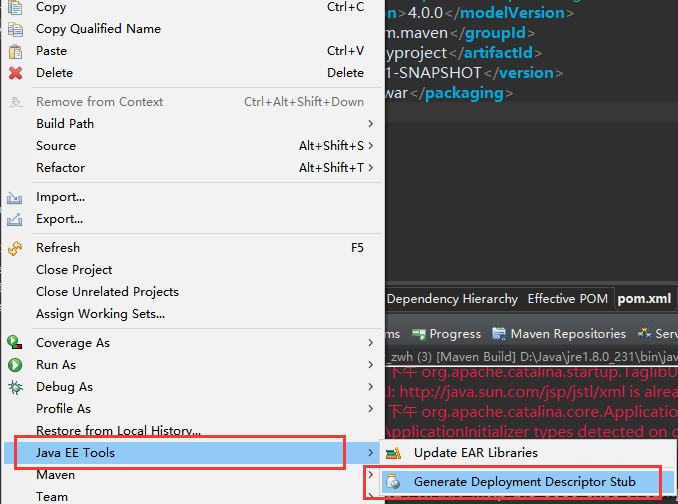The height and width of the screenshot is (504, 678).
Task: Select Copy Qualified Name
Action: click(x=98, y=29)
